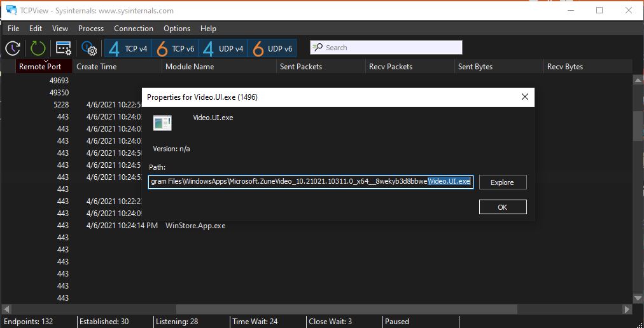Click the update speed clock icon

(13, 48)
